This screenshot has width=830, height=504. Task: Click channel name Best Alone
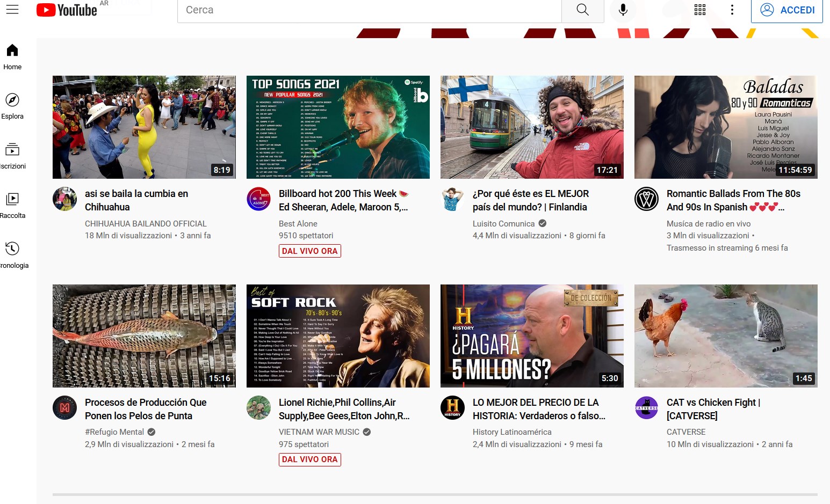click(x=298, y=224)
